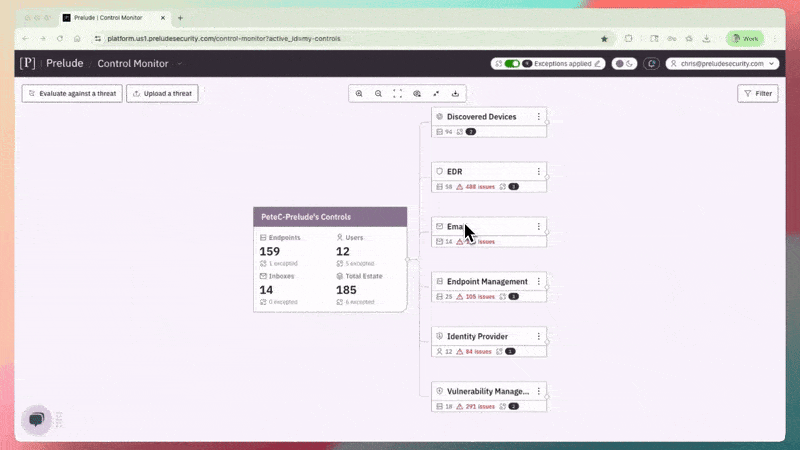
Task: Go to the Prelude breadcrumb link
Action: tap(65, 63)
